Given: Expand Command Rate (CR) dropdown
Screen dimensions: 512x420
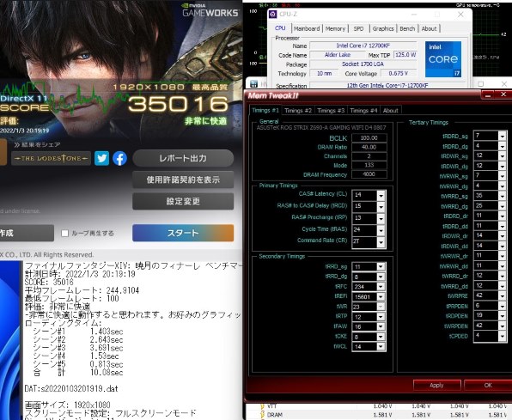Looking at the screenshot, I should (381, 242).
